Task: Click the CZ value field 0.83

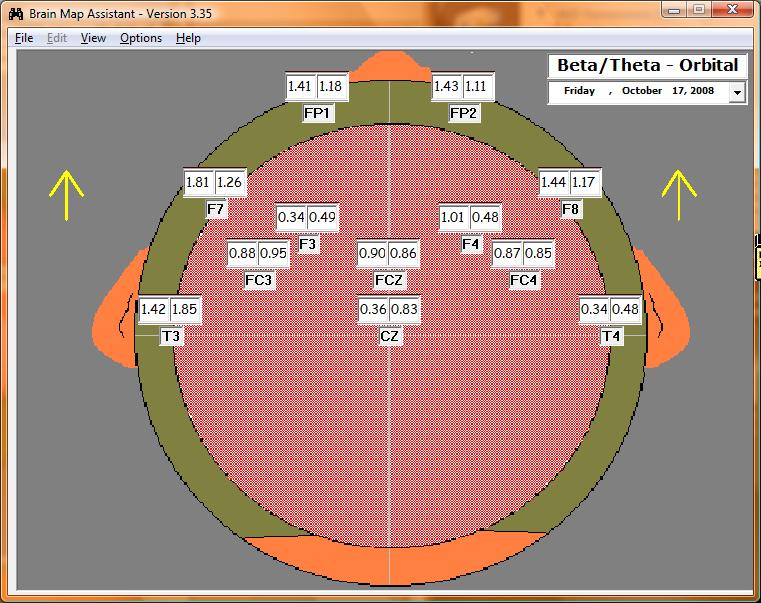Action: tap(404, 309)
